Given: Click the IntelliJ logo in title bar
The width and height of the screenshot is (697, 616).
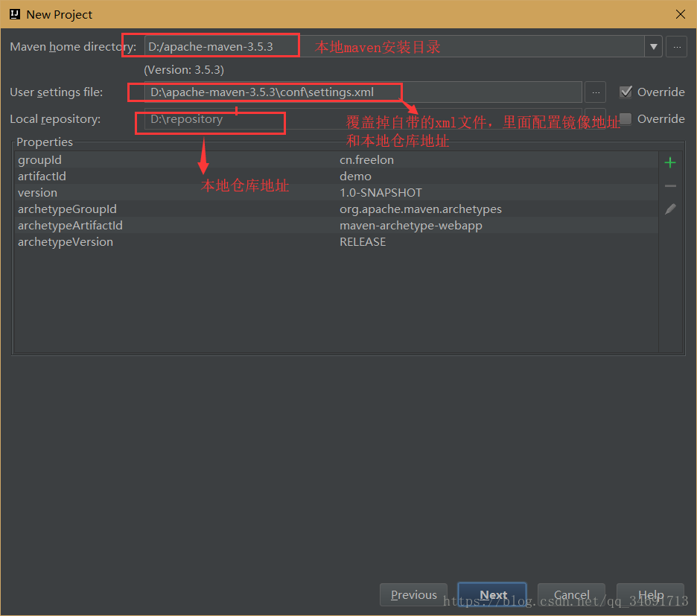Looking at the screenshot, I should click(x=15, y=14).
